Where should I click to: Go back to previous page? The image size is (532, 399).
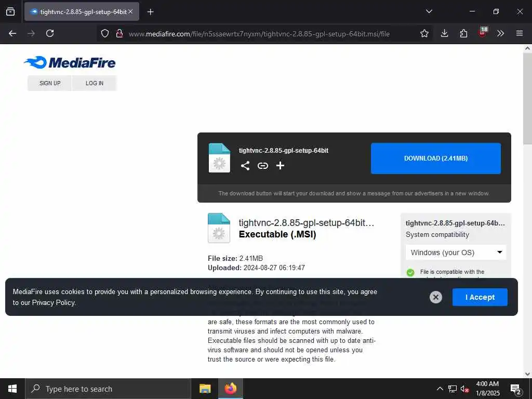point(12,33)
